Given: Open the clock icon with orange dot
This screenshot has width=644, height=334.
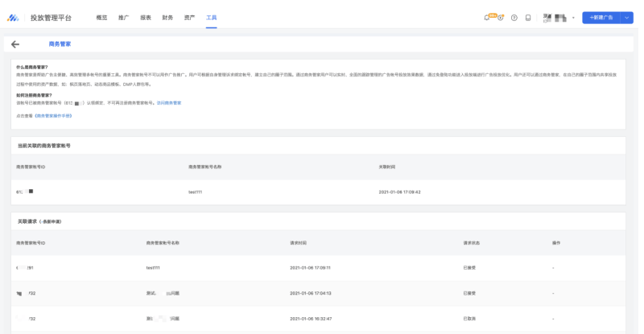Looking at the screenshot, I should 501,18.
